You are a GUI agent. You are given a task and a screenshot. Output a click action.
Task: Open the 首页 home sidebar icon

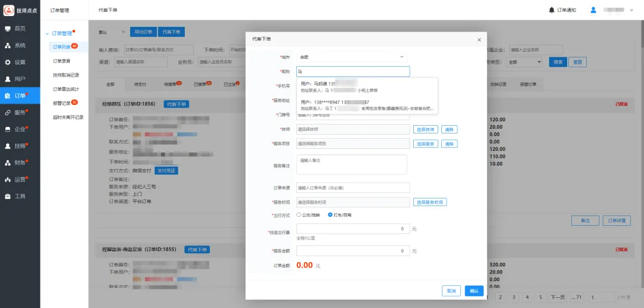(x=7, y=29)
